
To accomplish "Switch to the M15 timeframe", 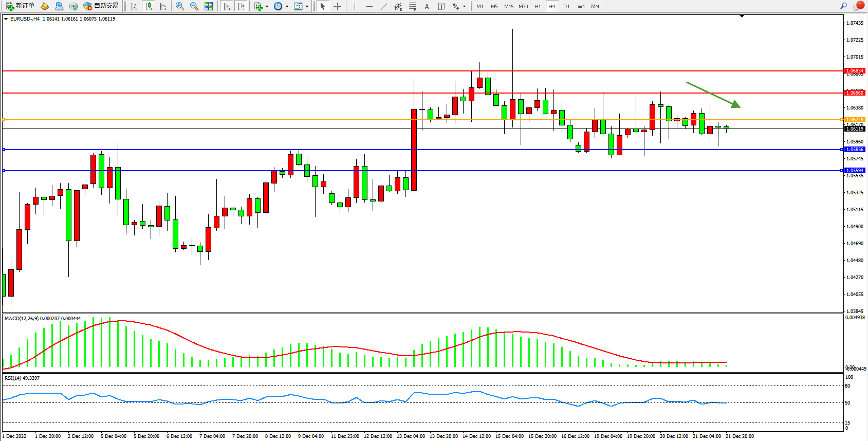I will coord(509,6).
